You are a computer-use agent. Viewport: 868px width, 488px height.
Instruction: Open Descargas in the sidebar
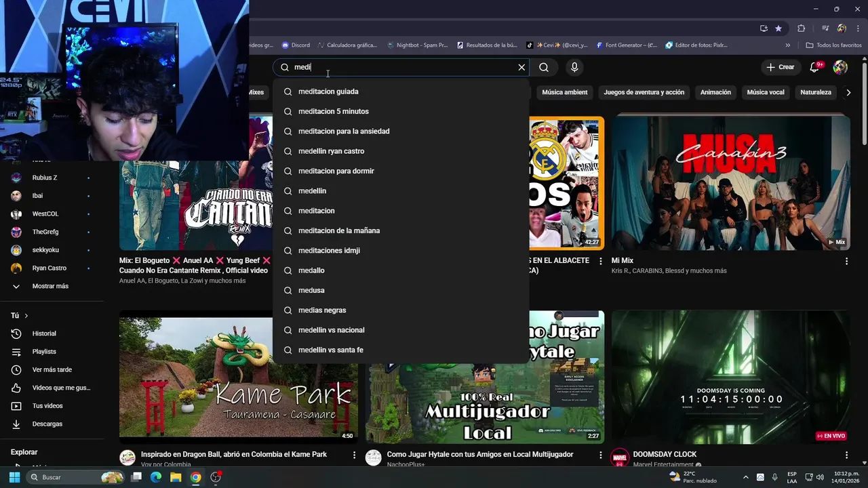pos(52,424)
